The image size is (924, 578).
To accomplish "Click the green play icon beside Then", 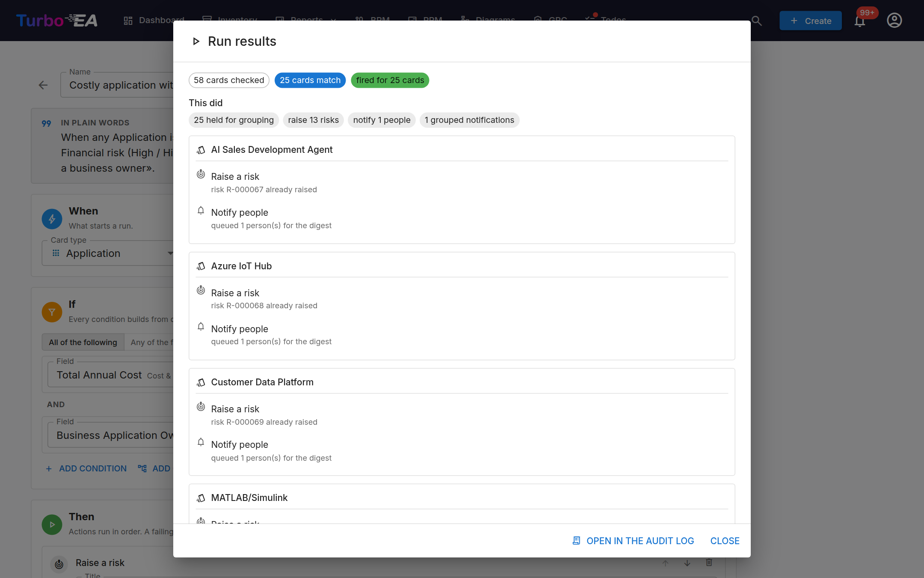I will [x=52, y=524].
